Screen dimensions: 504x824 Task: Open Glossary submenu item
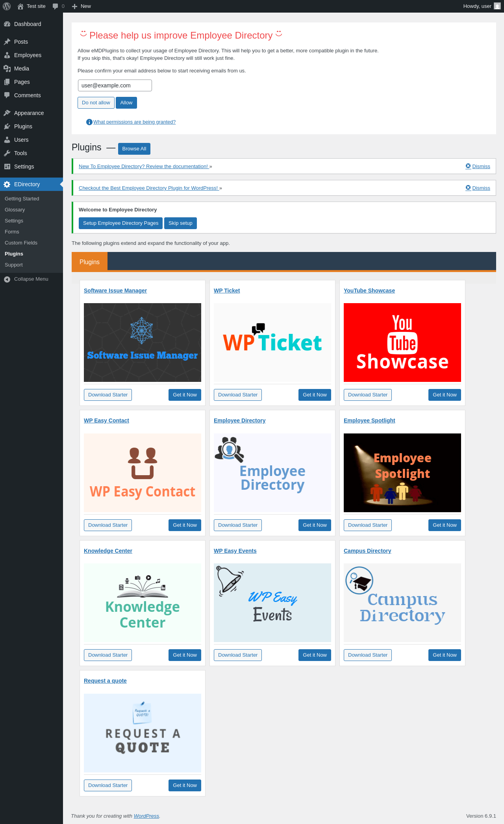15,210
